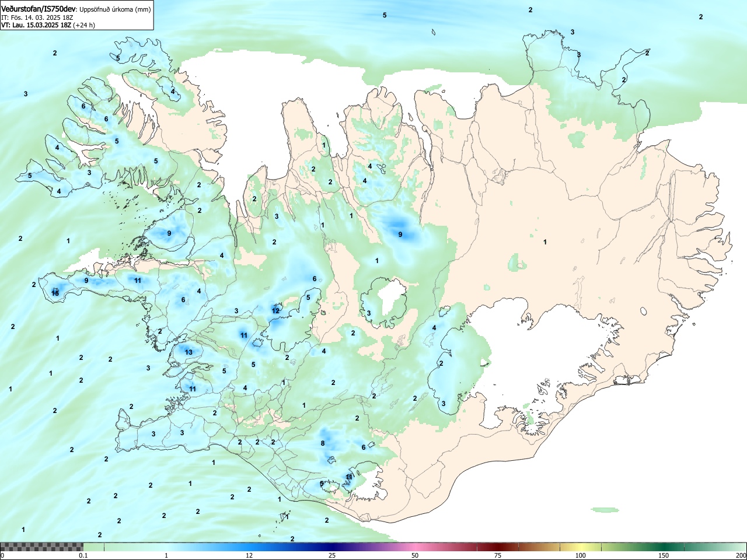Screen dimensions: 747x560
Task: Select the Uppsöfnuð úrkoma (mm) label
Action: point(115,9)
